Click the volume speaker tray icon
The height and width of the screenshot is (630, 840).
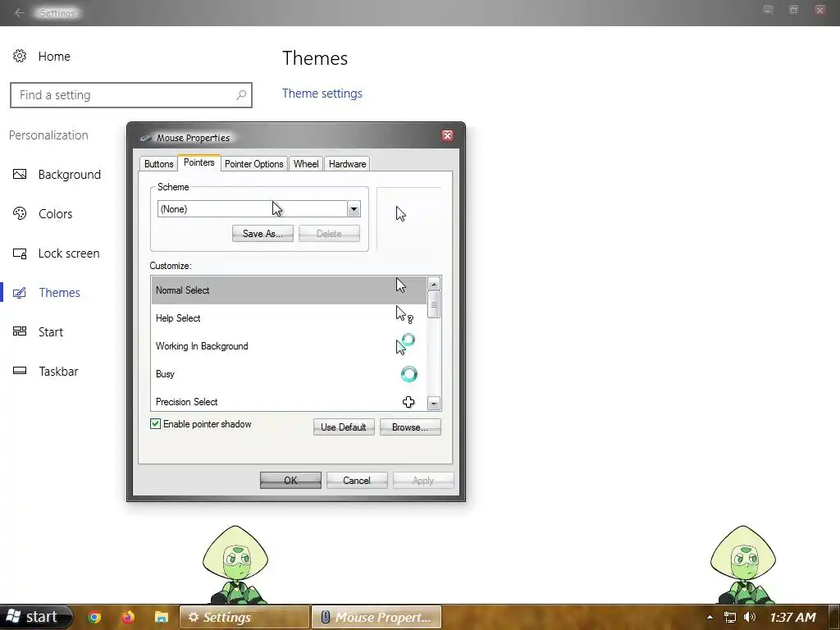pos(750,617)
